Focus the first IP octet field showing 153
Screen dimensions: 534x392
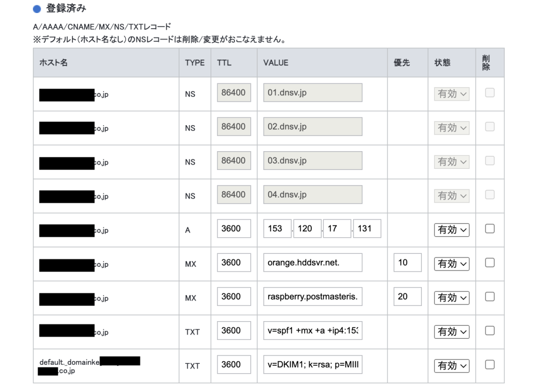277,229
